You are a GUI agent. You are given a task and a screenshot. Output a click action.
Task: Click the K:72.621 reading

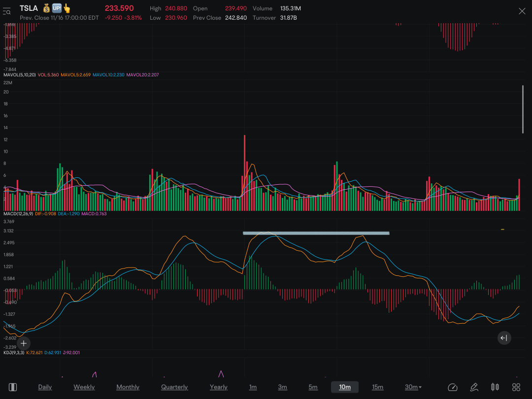coord(34,353)
